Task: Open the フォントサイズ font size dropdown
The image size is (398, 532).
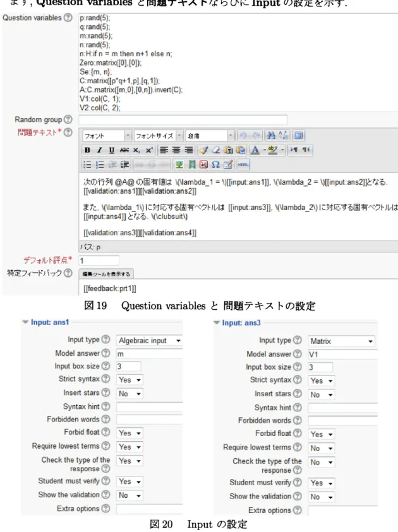Action: coord(158,136)
